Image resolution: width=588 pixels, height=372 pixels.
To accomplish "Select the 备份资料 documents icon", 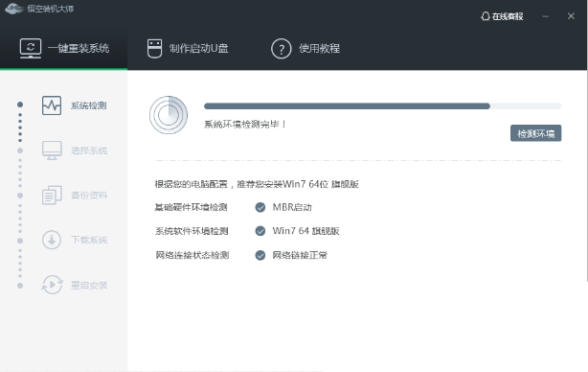I will pos(52,196).
